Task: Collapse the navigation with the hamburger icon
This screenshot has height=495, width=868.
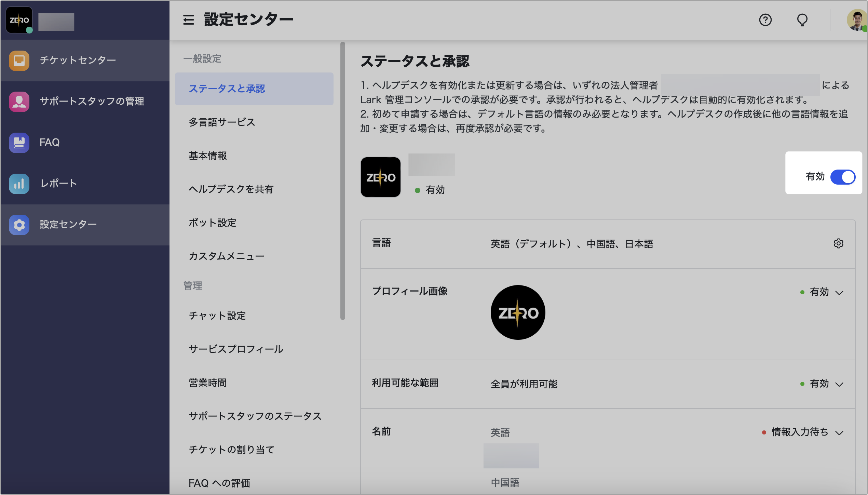Action: point(188,20)
